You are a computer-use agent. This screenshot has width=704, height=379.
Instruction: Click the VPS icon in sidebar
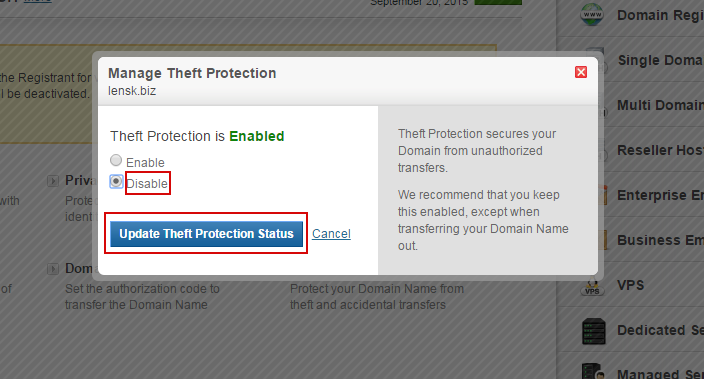tap(592, 286)
